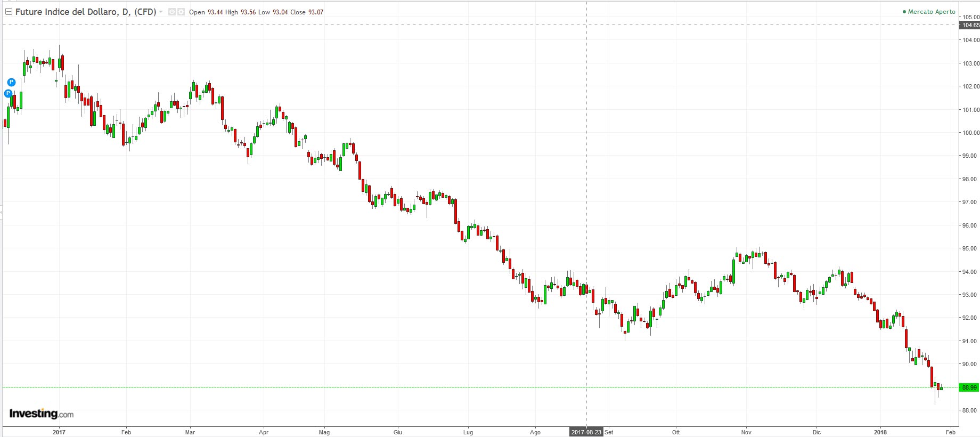
Task: Click the upper blue P marker
Action: pyautogui.click(x=11, y=82)
